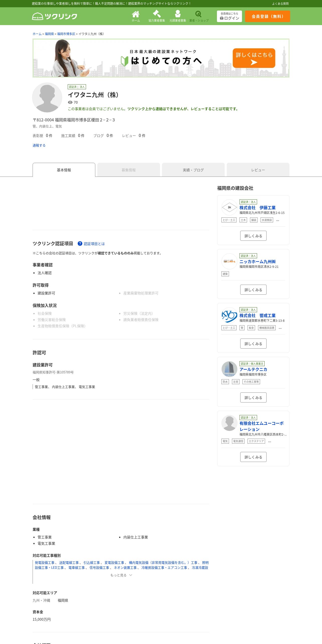
Task: Click 詳しくみる for エムユーコーポレーション
Action: click(253, 457)
